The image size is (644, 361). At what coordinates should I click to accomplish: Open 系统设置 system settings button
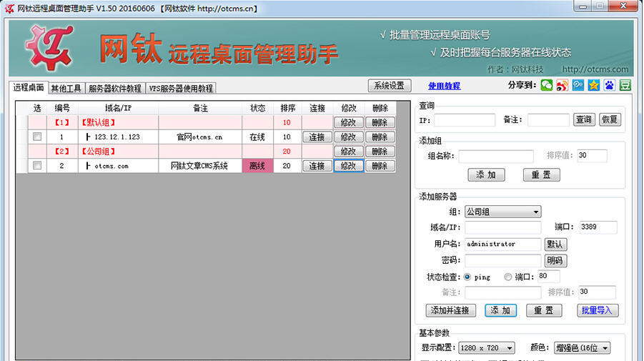390,85
